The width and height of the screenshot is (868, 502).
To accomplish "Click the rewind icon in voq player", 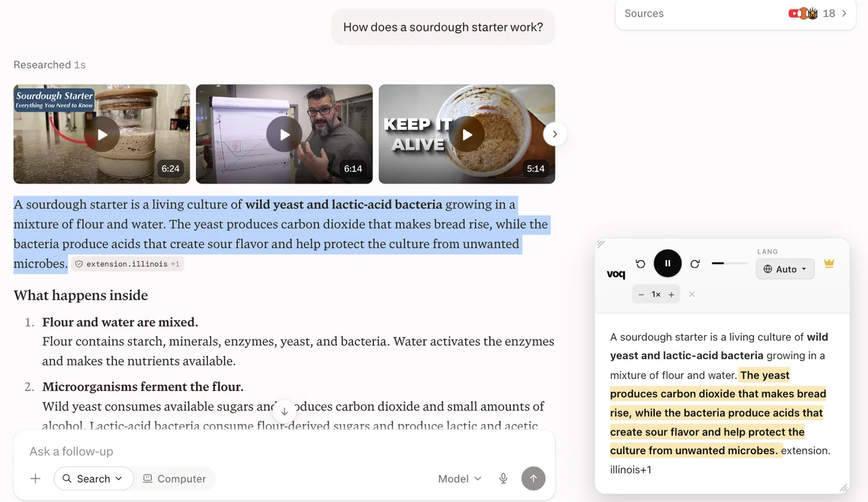I will pyautogui.click(x=640, y=264).
